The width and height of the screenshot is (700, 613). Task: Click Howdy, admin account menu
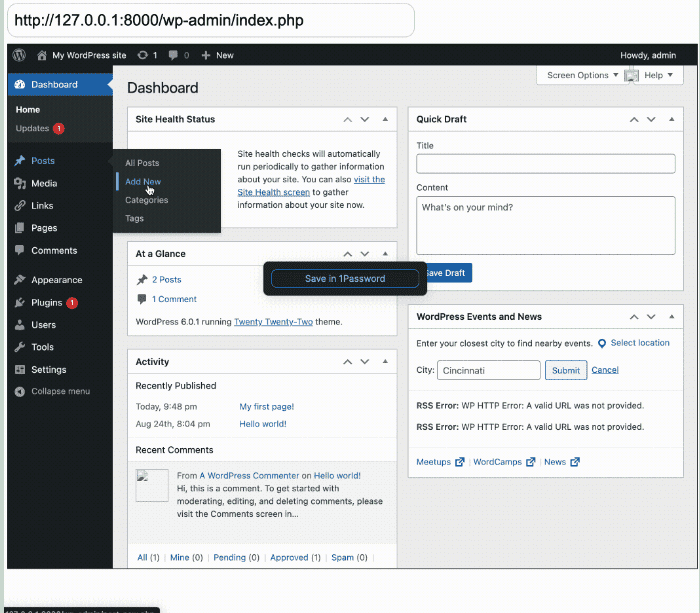pos(648,55)
